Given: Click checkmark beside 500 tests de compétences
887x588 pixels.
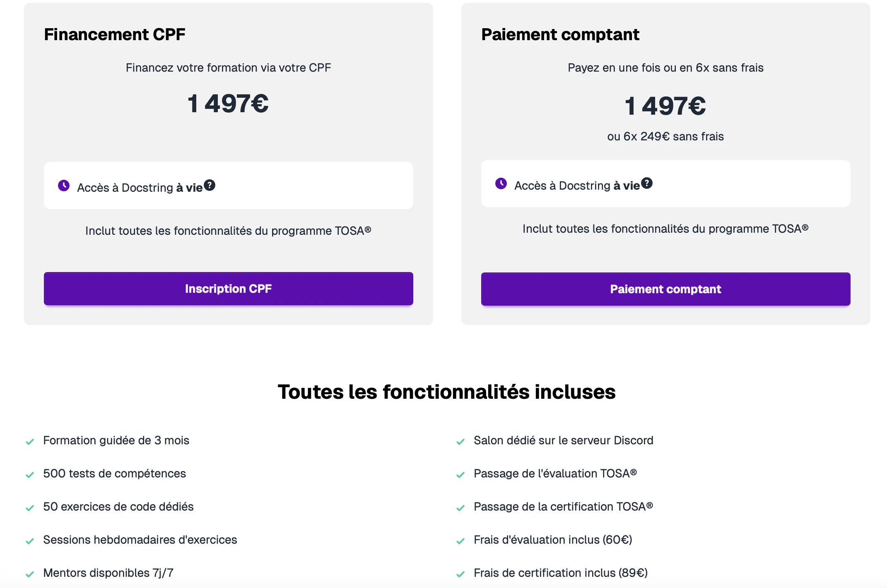Looking at the screenshot, I should pyautogui.click(x=30, y=475).
